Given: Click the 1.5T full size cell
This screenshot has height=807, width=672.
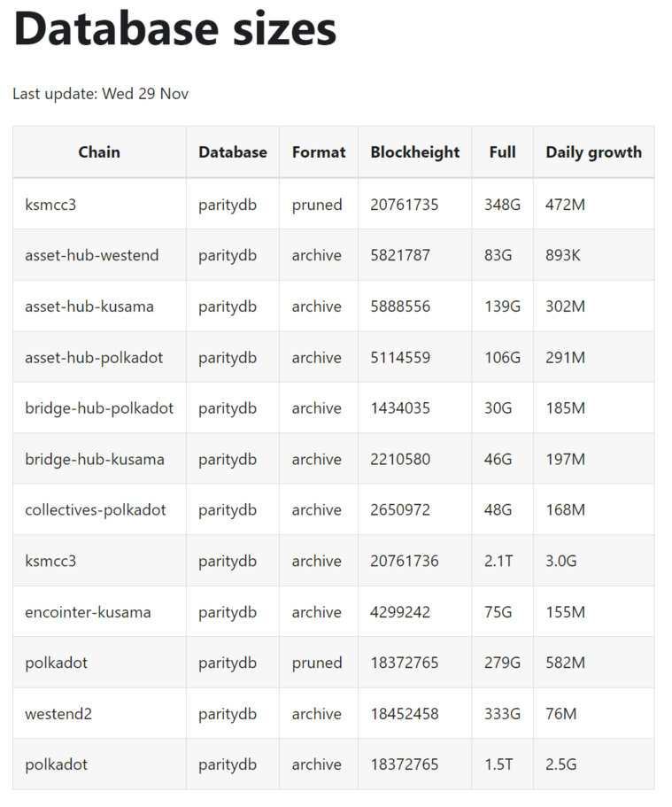Looking at the screenshot, I should [x=498, y=764].
